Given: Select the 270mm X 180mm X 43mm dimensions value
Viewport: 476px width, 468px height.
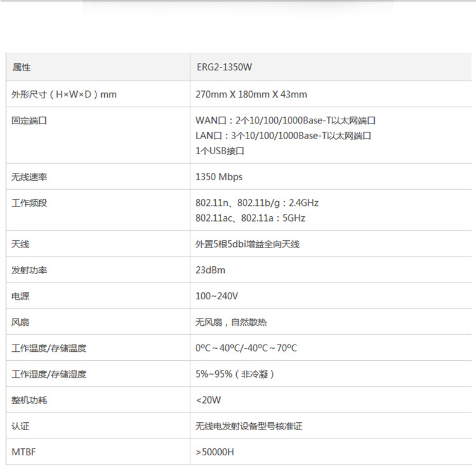Looking at the screenshot, I should click(251, 95).
